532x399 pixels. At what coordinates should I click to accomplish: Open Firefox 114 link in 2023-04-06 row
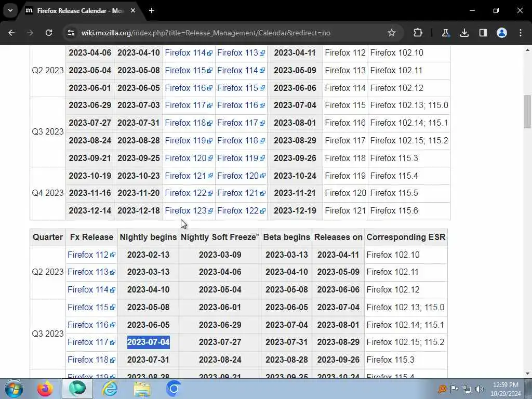189,53
